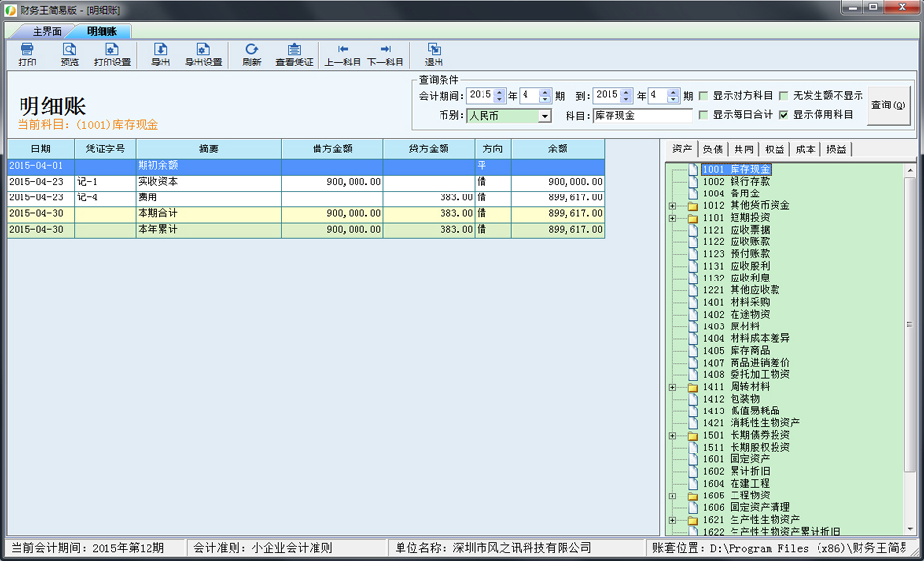This screenshot has height=561, width=924.
Task: Expand the 1411 周转材料 tree node
Action: click(x=672, y=387)
